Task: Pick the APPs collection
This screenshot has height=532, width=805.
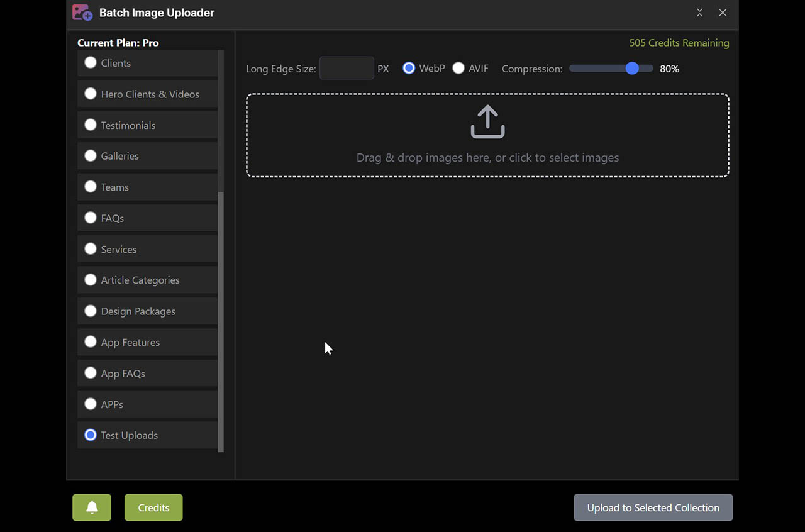Action: coord(147,404)
